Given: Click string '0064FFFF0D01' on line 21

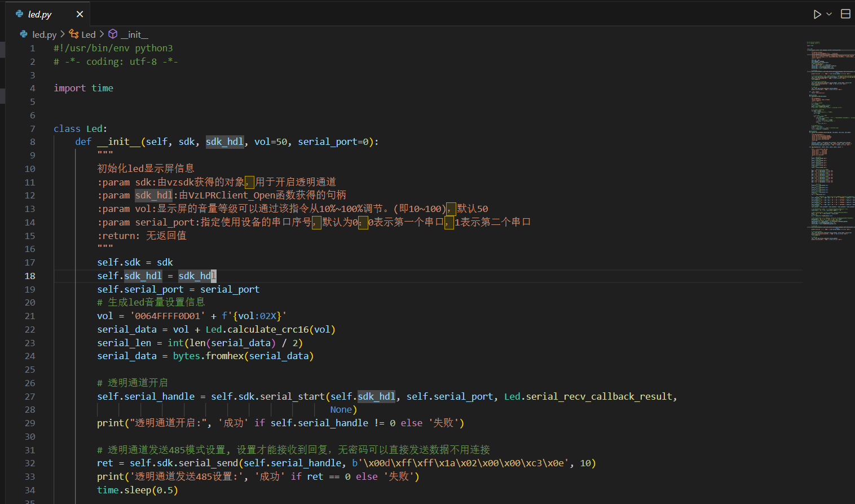Looking at the screenshot, I should pyautogui.click(x=168, y=316).
